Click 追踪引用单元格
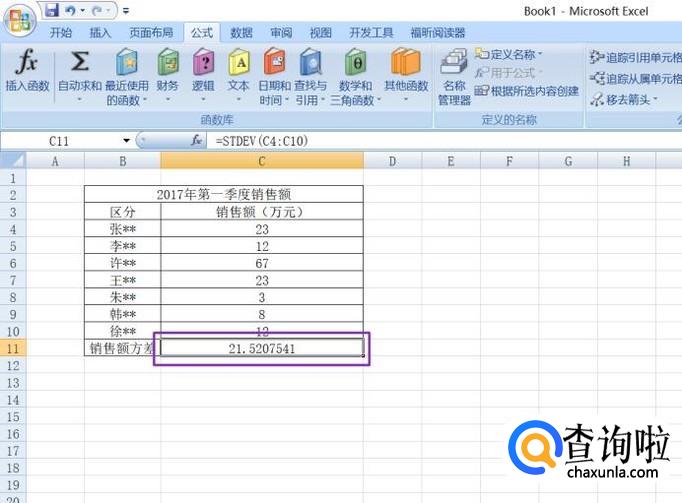 (635, 57)
